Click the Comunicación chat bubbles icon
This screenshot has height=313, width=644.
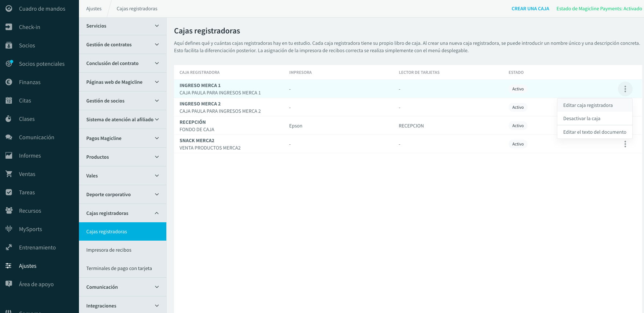[x=9, y=137]
